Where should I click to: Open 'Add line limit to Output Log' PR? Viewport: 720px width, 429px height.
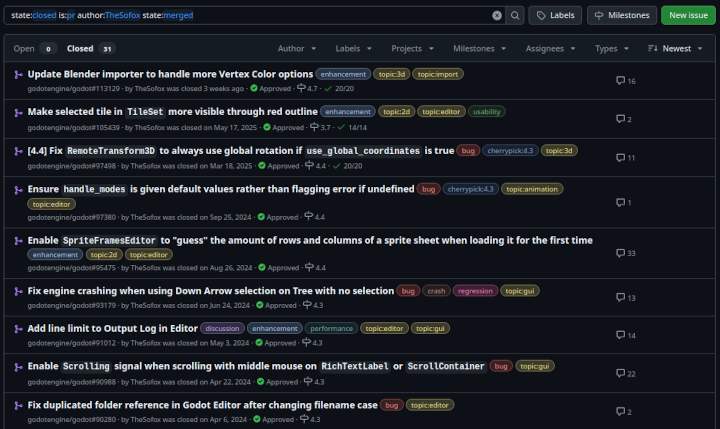112,329
